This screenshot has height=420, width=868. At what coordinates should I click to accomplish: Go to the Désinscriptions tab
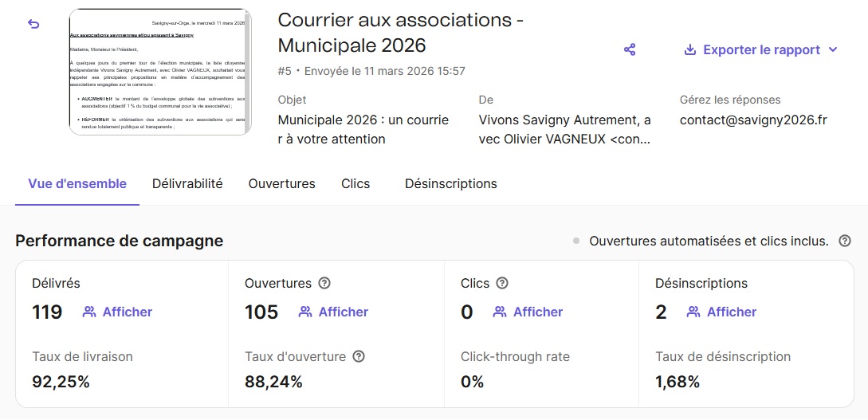(450, 183)
